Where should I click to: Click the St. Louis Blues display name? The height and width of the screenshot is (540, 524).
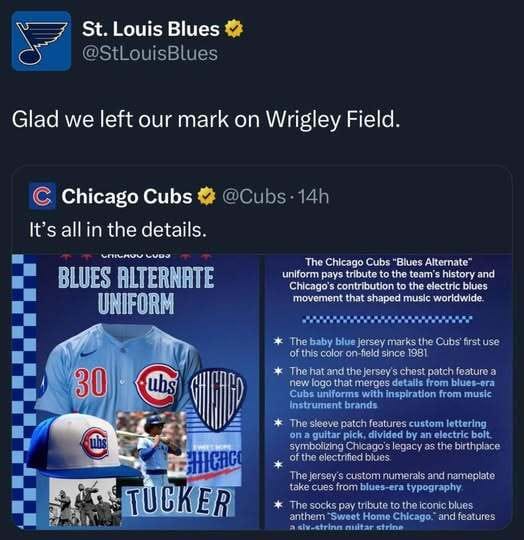pyautogui.click(x=150, y=29)
